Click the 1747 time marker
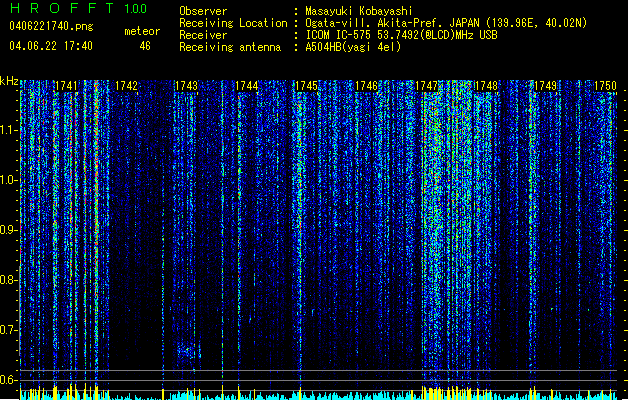Viewport: 629px width, 400px height. [x=426, y=86]
